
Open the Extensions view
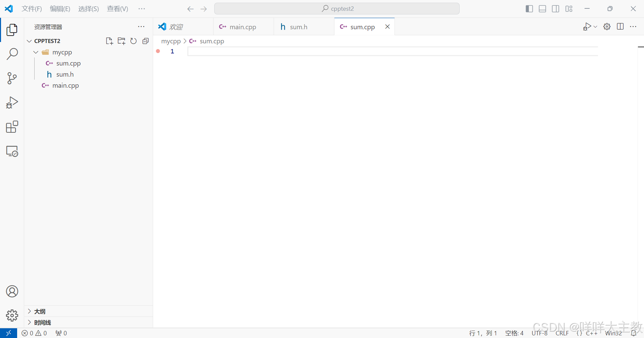coord(12,127)
